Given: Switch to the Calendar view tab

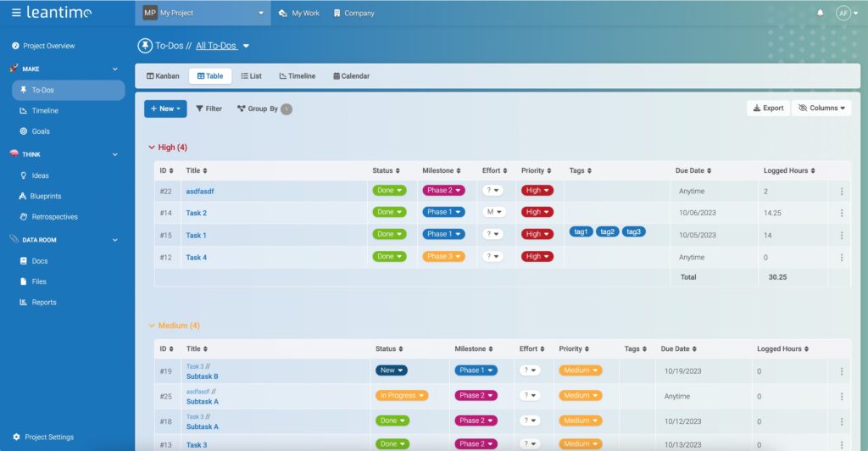Looking at the screenshot, I should 351,76.
